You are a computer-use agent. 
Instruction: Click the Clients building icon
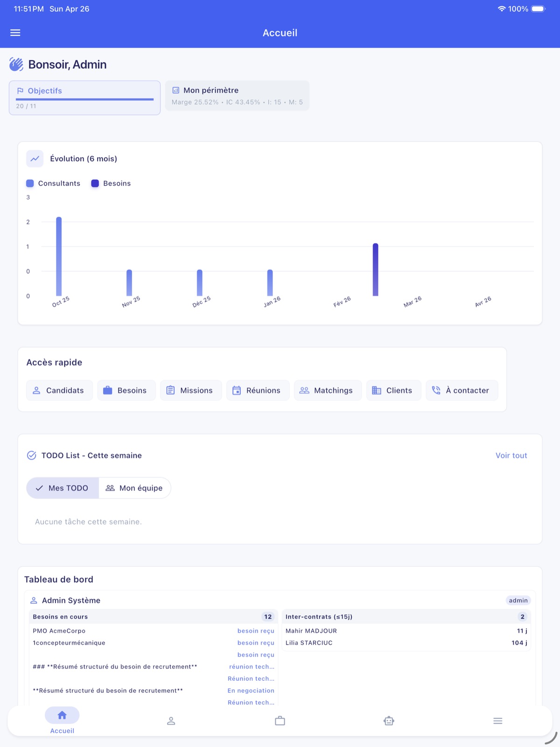pyautogui.click(x=377, y=390)
